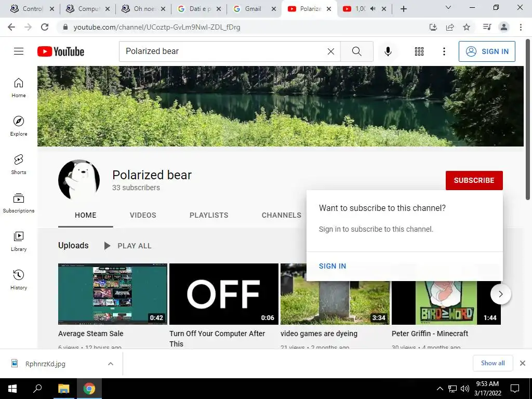Click the red SUBSCRIBE button
This screenshot has height=399, width=532.
point(474,180)
